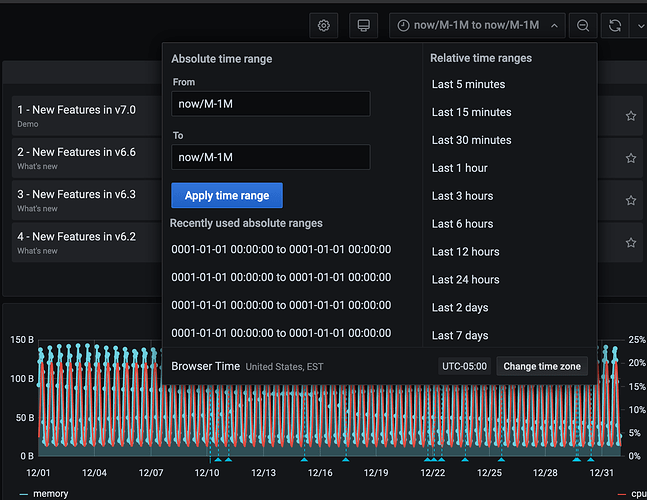Choose Last 12 hours option
The height and width of the screenshot is (500, 647).
(465, 252)
